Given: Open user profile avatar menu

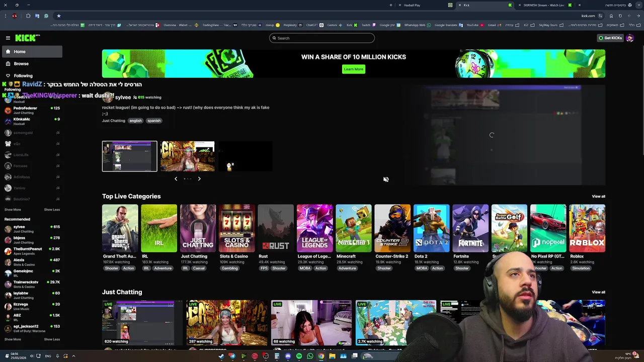Looking at the screenshot, I should (x=630, y=38).
